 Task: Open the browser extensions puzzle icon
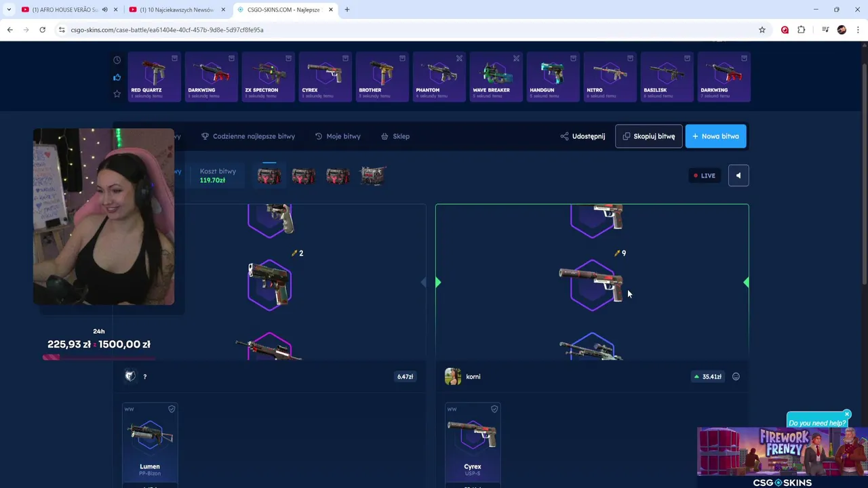pyautogui.click(x=801, y=30)
